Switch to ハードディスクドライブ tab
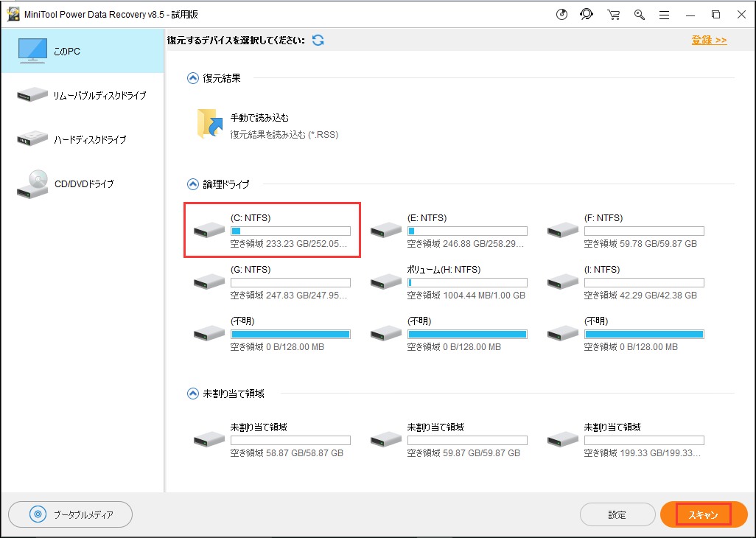The width and height of the screenshot is (756, 538). point(82,140)
